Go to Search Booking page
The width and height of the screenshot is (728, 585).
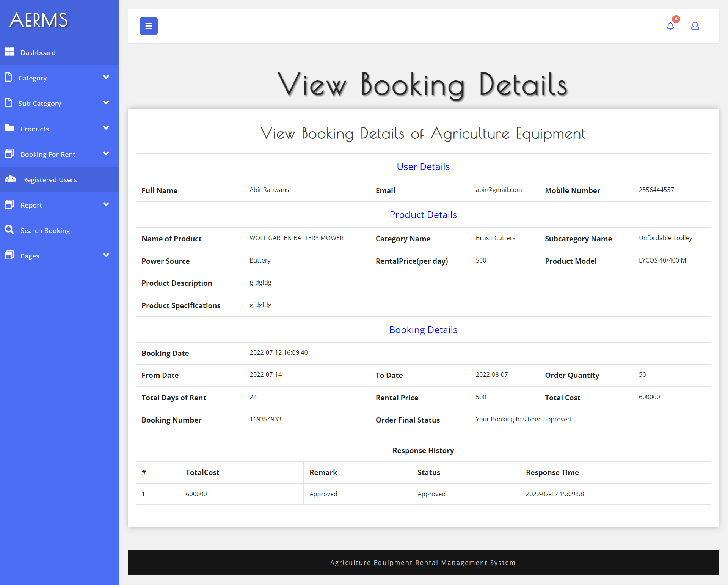(x=45, y=231)
